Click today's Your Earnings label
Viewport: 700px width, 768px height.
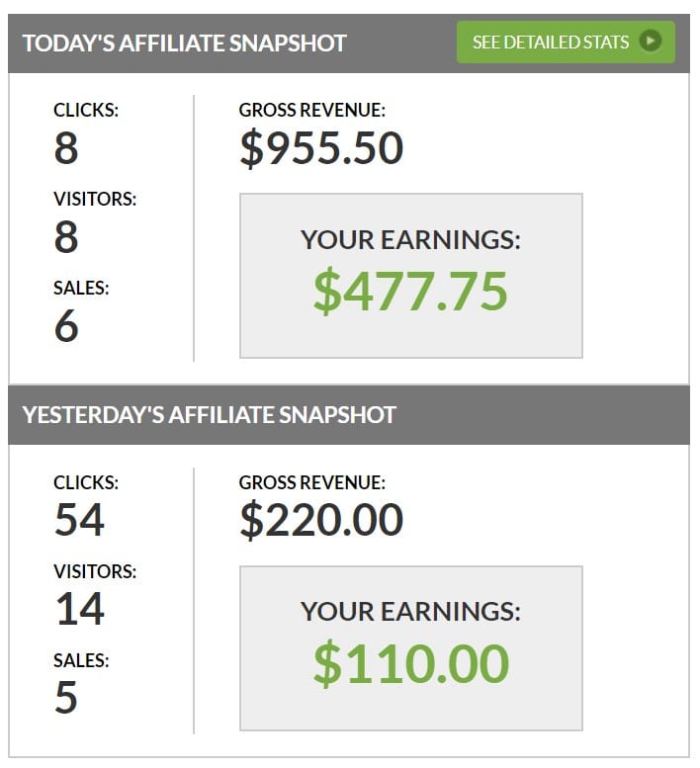[410, 239]
